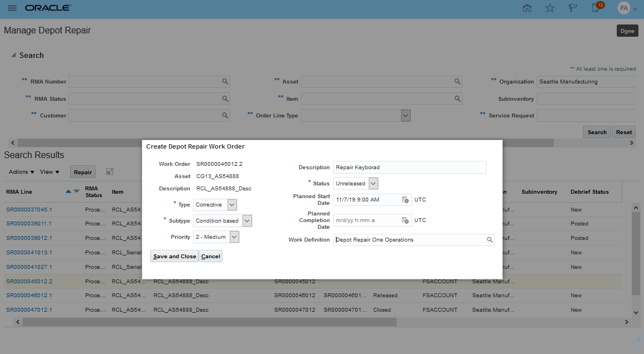Click the Item search magnifier icon
The height and width of the screenshot is (354, 644).
pos(458,99)
